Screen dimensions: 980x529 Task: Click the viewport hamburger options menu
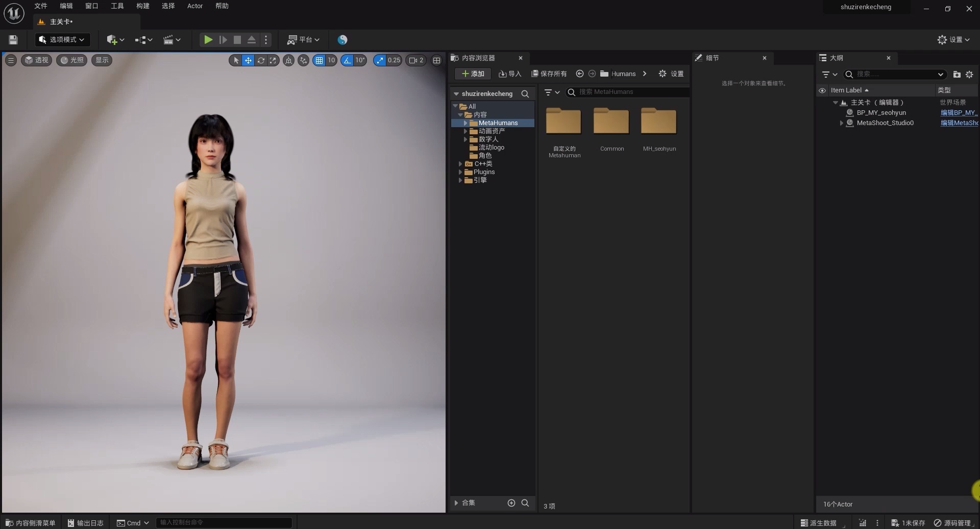pos(11,60)
